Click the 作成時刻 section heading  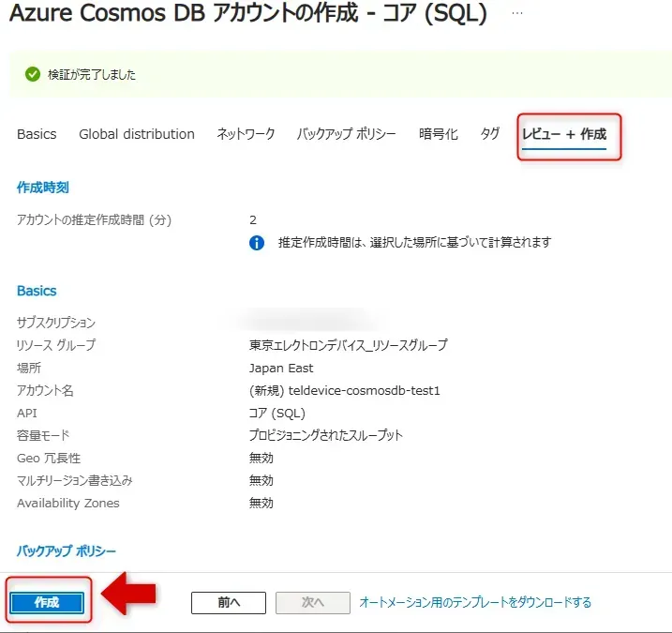coord(43,188)
